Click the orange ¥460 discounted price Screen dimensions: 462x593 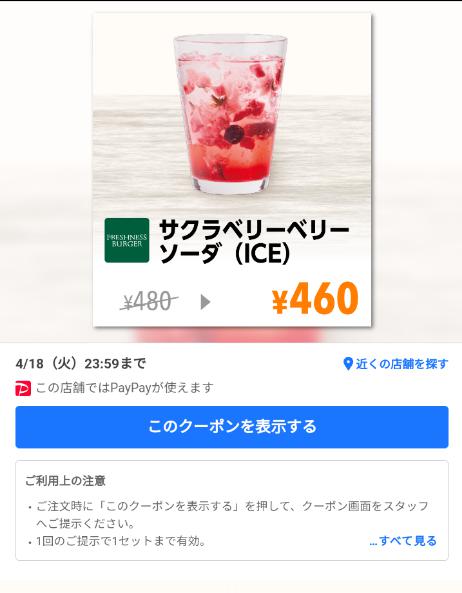point(315,299)
